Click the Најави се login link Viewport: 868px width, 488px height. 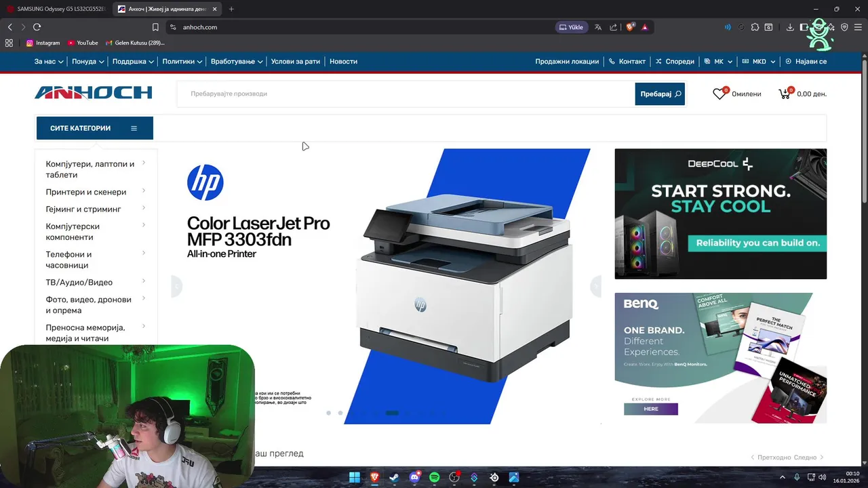806,61
